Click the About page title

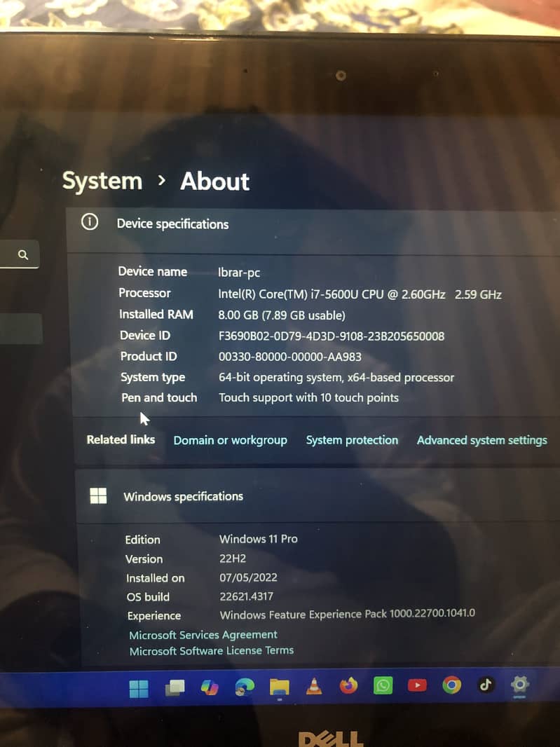coord(215,181)
